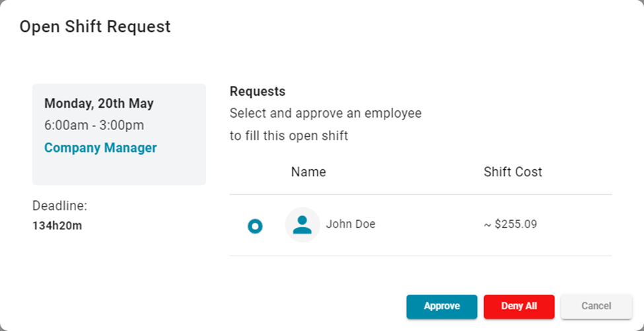Viewport: 644px width, 331px height.
Task: Click the 'Select and approve an employee' text
Action: pyautogui.click(x=326, y=114)
